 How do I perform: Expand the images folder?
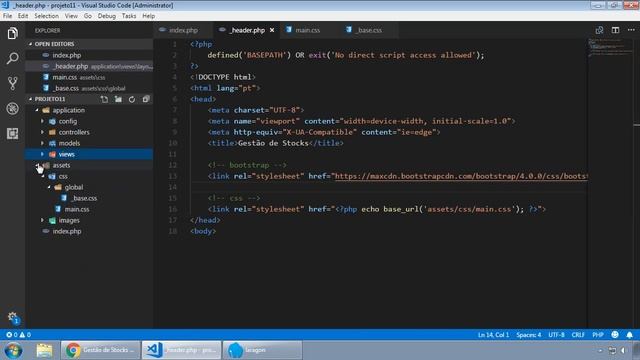click(x=42, y=220)
